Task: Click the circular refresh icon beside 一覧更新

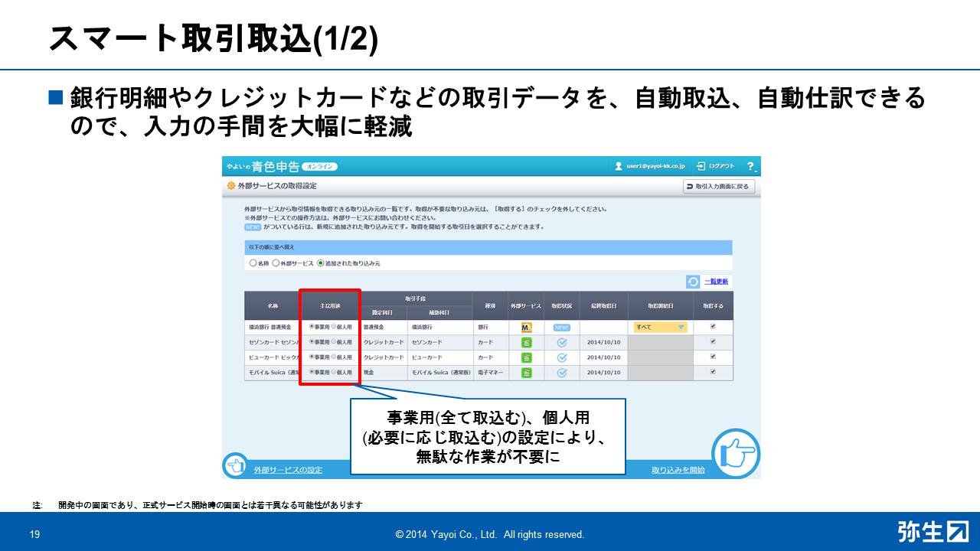Action: (693, 282)
